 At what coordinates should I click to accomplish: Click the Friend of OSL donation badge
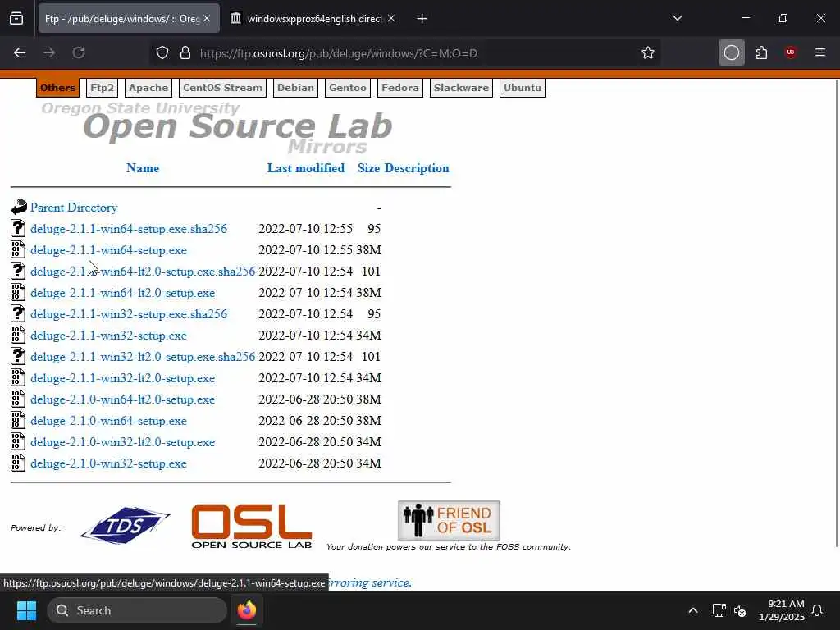449,520
